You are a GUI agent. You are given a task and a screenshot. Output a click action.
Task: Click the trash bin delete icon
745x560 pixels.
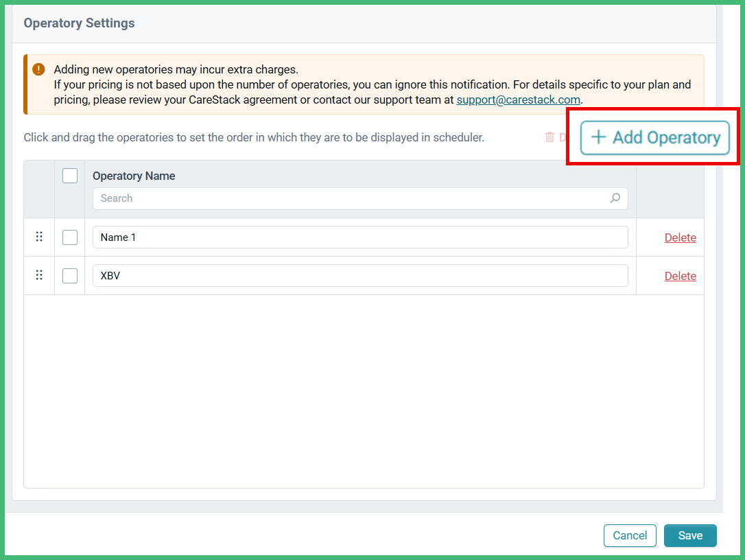[549, 137]
